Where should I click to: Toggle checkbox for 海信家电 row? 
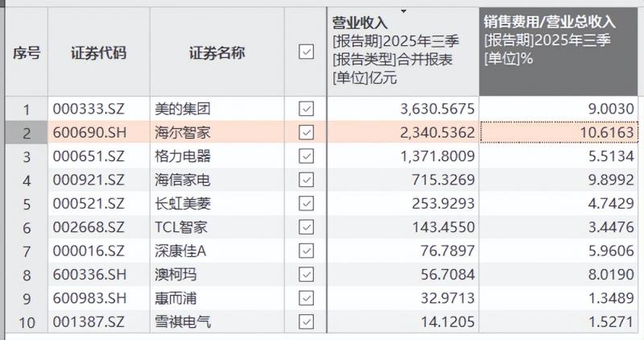coord(306,180)
